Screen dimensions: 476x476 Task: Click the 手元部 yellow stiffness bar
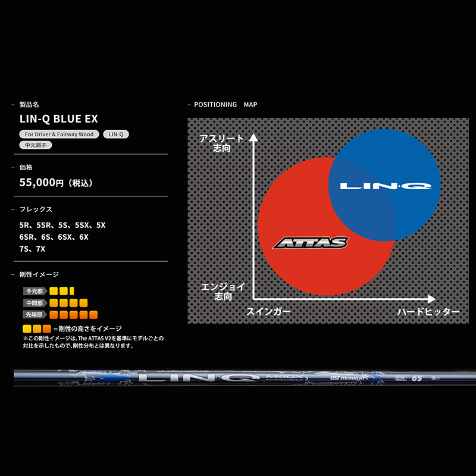click(62, 291)
